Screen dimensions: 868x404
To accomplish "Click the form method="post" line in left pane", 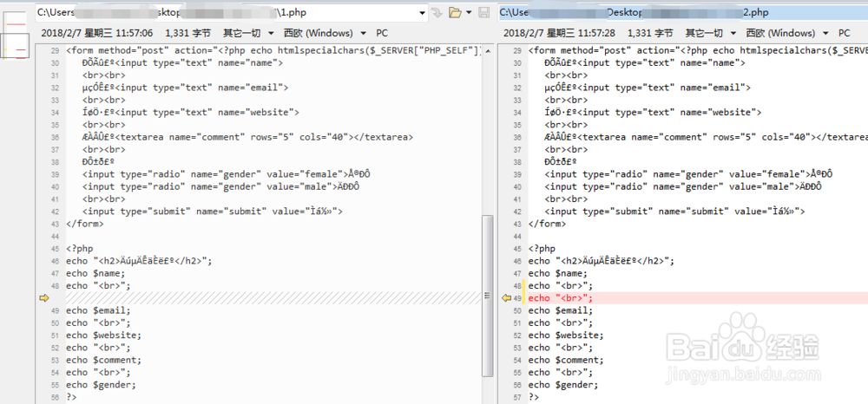I will pos(274,50).
